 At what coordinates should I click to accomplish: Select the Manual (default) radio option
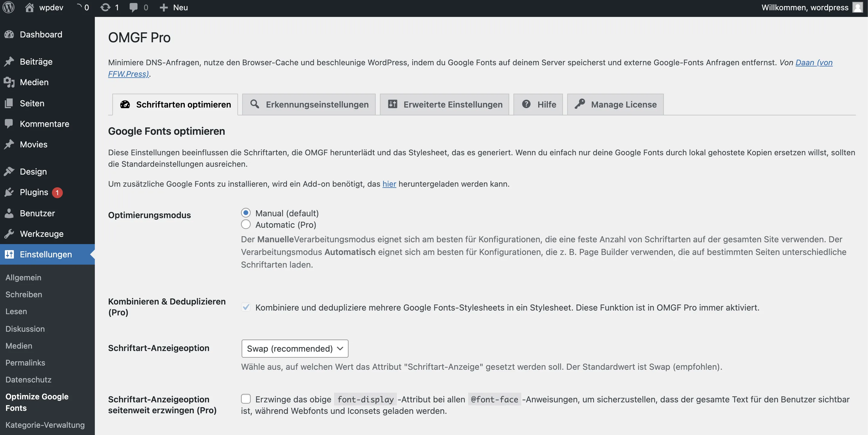point(246,213)
